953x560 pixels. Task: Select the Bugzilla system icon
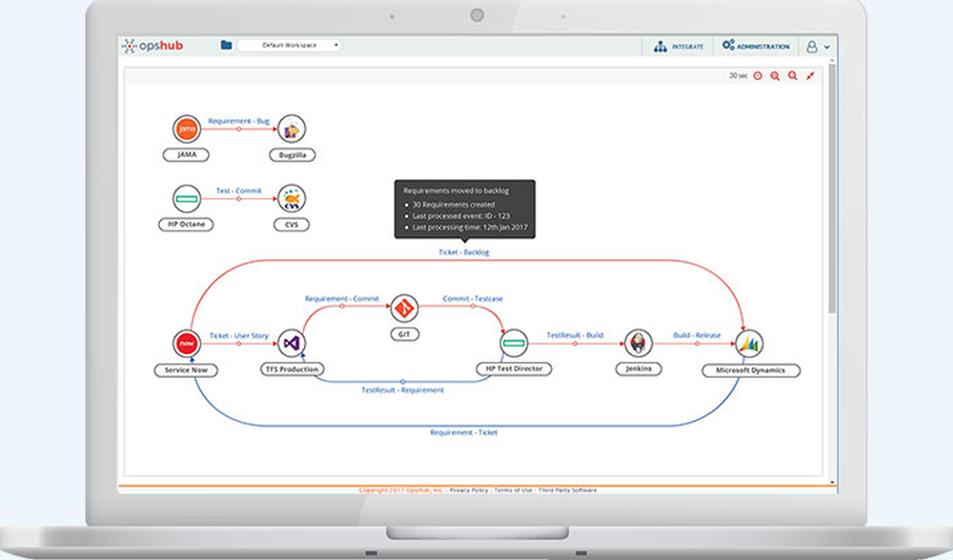coord(292,129)
